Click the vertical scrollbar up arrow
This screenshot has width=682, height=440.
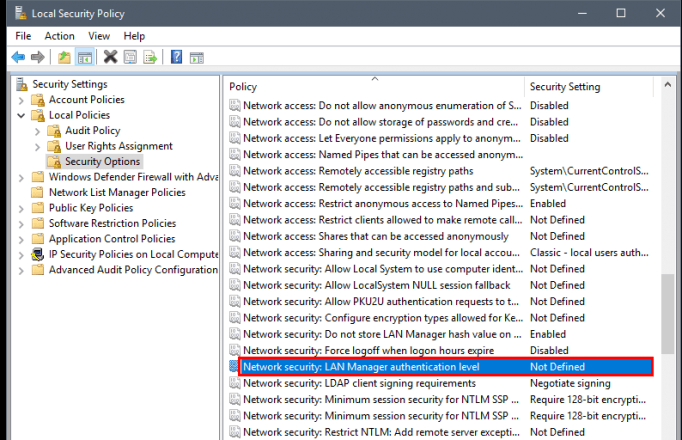tap(668, 85)
